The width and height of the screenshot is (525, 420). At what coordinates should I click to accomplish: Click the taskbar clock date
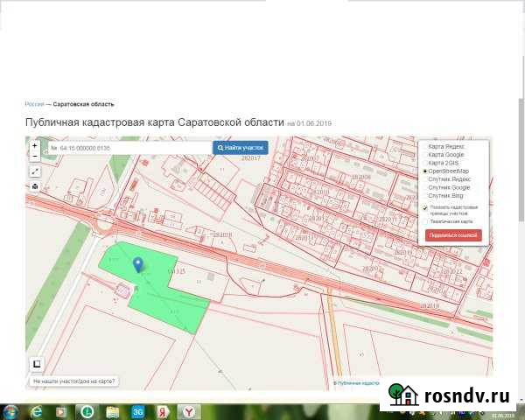click(502, 416)
